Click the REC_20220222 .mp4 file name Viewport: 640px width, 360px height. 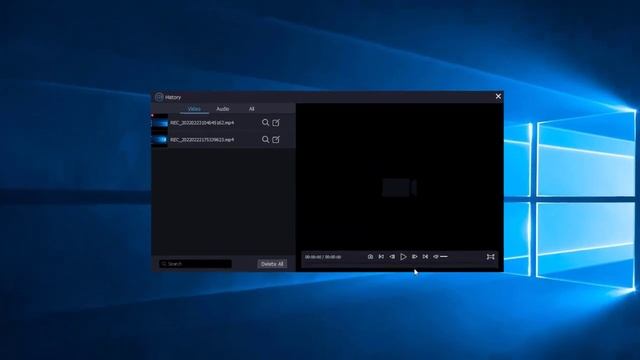tap(202, 140)
